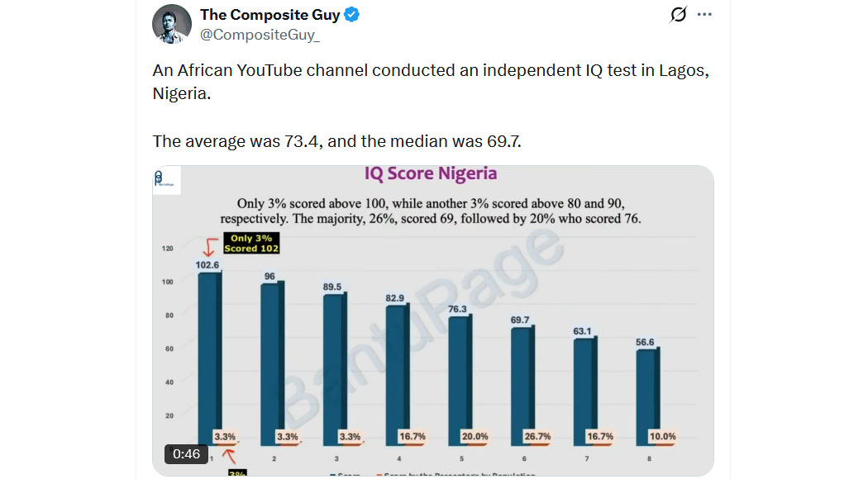Open The Composite Guy's profile picture
The image size is (868, 479).
pyautogui.click(x=172, y=23)
